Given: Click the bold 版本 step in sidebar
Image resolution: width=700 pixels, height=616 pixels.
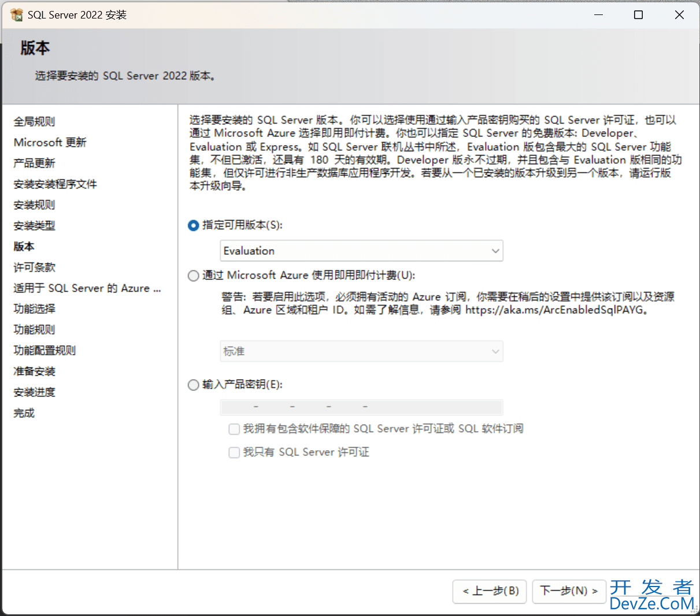Looking at the screenshot, I should point(24,246).
